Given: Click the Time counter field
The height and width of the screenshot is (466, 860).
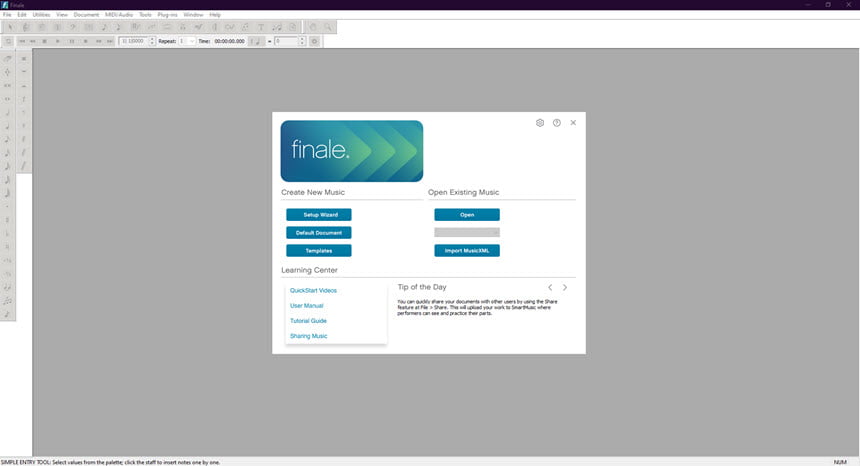Looking at the screenshot, I should (229, 41).
